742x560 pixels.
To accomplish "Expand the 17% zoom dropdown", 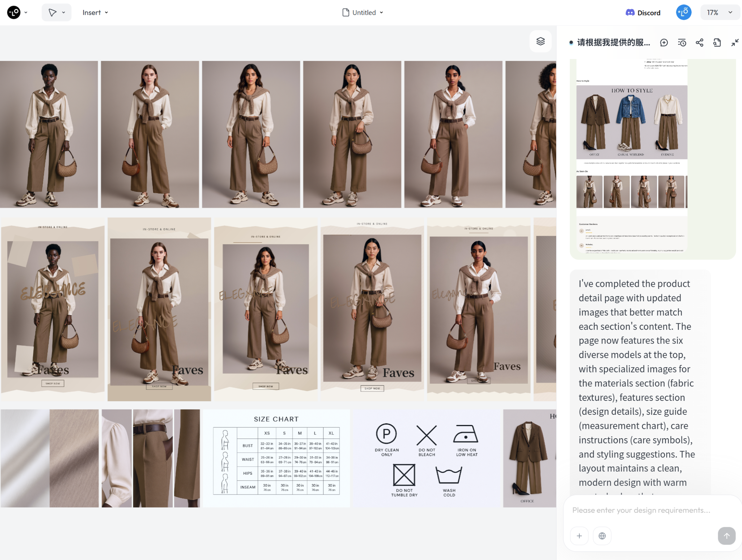I will 719,12.
